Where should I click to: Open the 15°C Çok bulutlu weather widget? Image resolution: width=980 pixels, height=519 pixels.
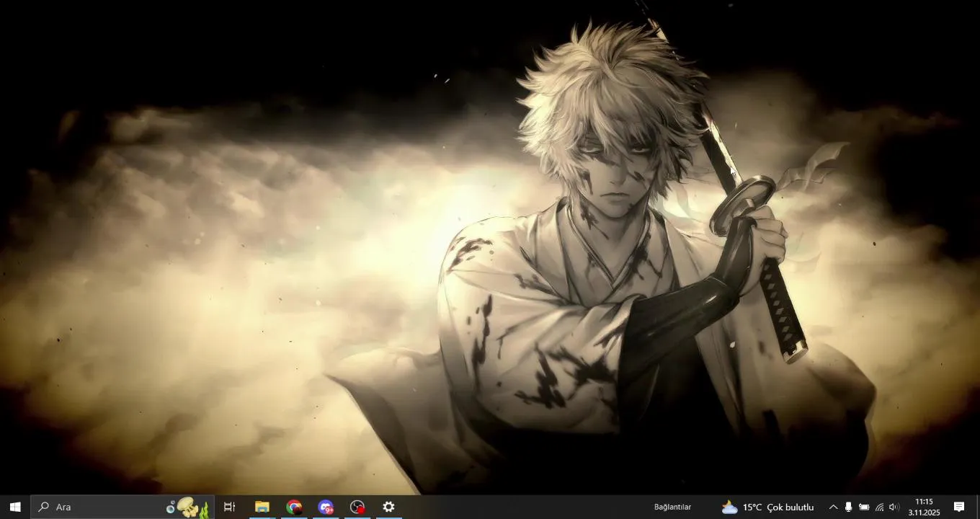tap(767, 507)
